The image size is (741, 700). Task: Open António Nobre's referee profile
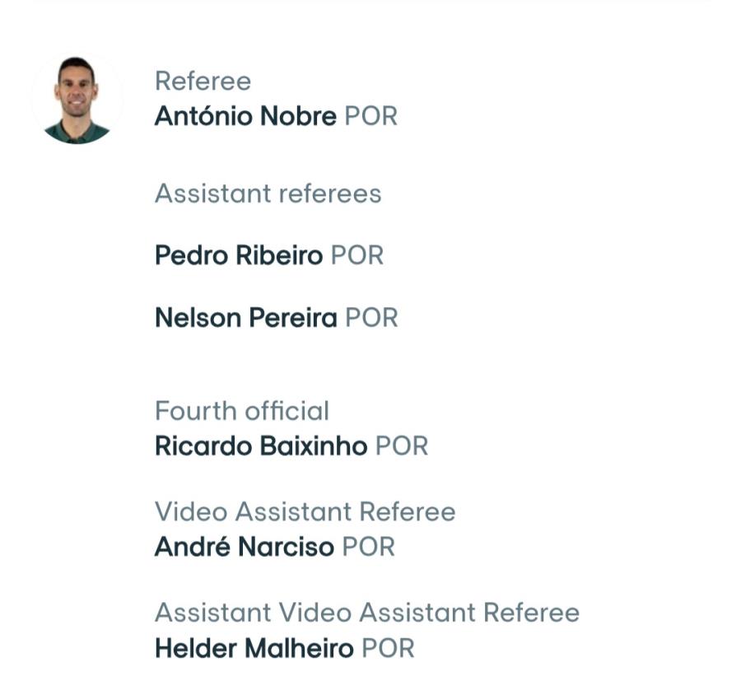point(245,116)
